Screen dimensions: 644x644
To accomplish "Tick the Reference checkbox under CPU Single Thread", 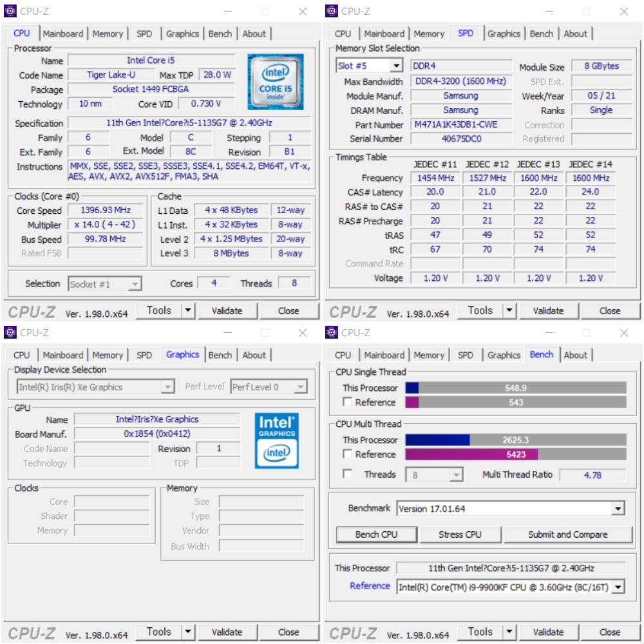I will tap(348, 402).
